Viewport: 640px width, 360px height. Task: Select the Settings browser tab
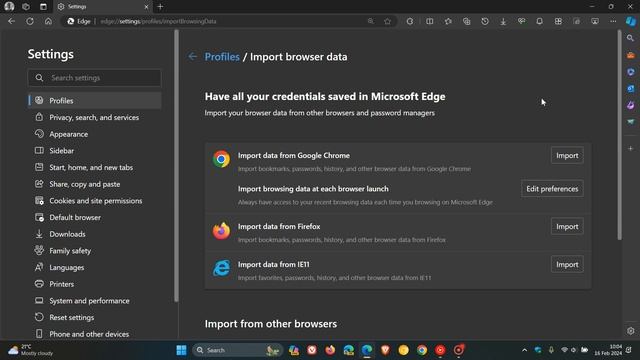pyautogui.click(x=103, y=7)
